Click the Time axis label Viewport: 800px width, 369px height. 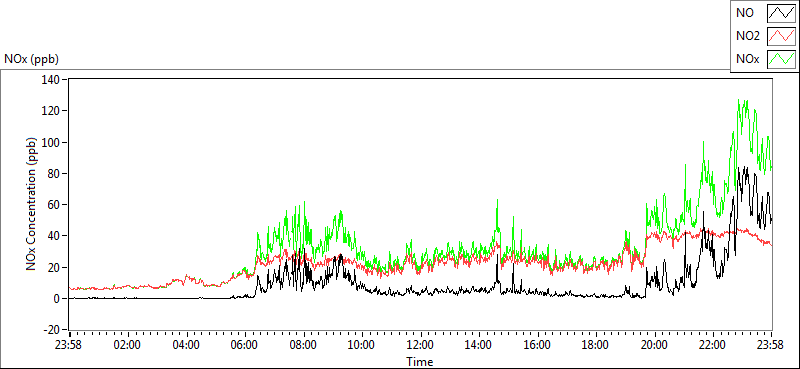point(420,362)
